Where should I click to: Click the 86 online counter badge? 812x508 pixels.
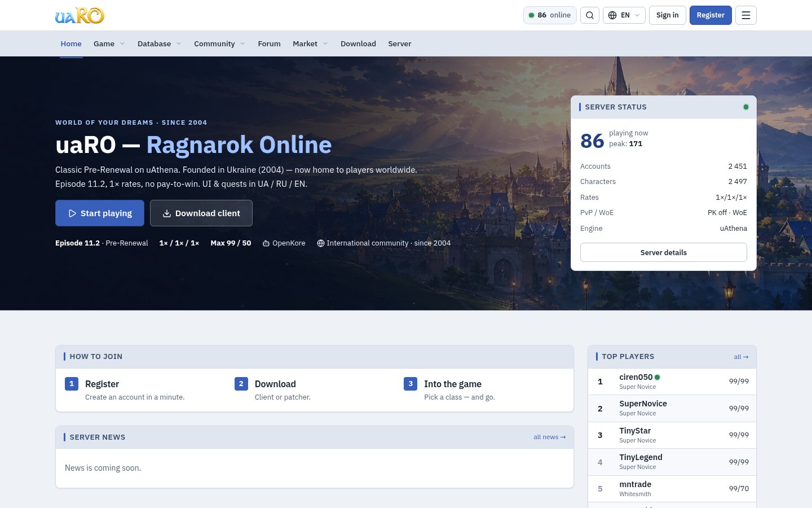tap(550, 15)
